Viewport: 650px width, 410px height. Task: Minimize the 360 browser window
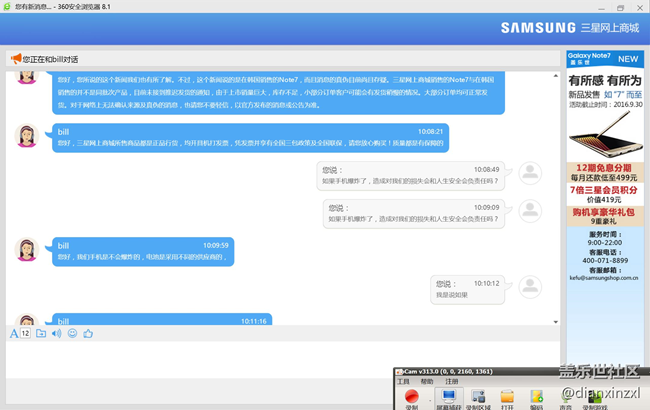tap(601, 7)
